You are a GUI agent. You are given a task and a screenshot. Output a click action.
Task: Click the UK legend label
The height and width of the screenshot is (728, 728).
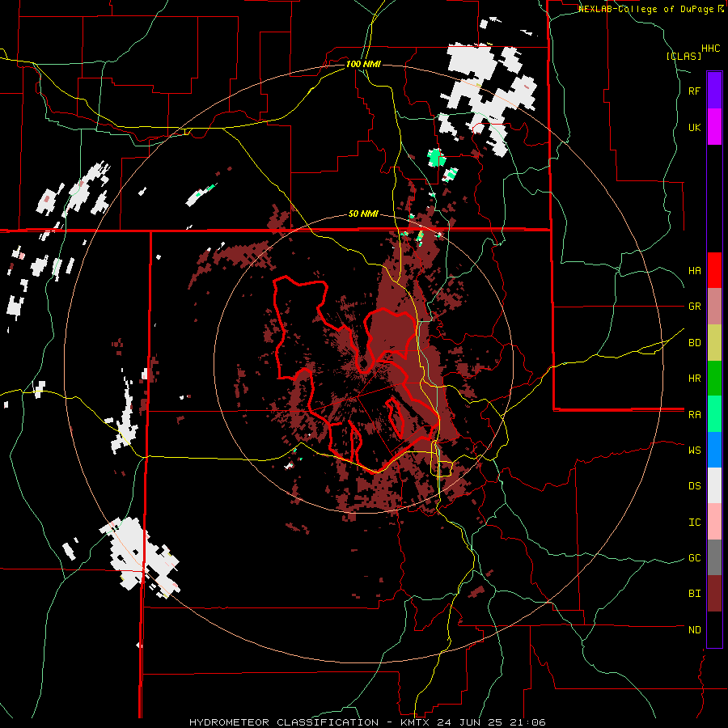click(694, 127)
